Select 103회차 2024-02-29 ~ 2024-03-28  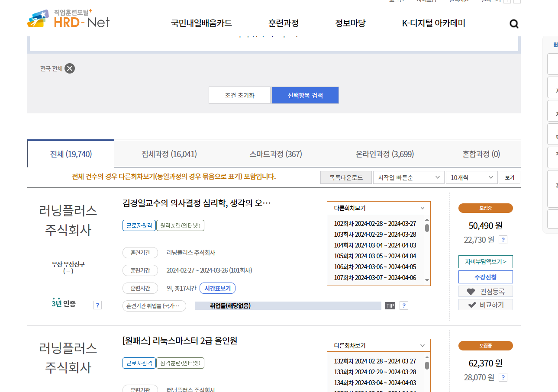pos(375,235)
